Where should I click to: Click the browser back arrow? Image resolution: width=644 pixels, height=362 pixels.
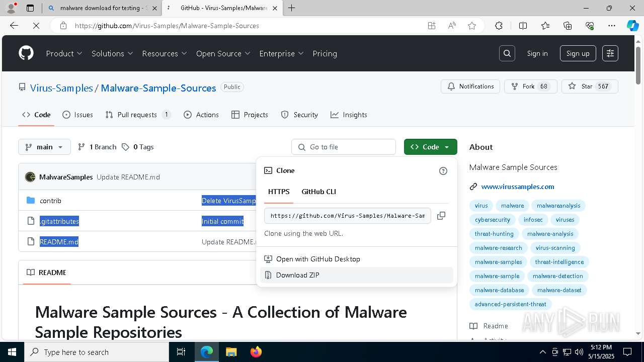(14, 26)
